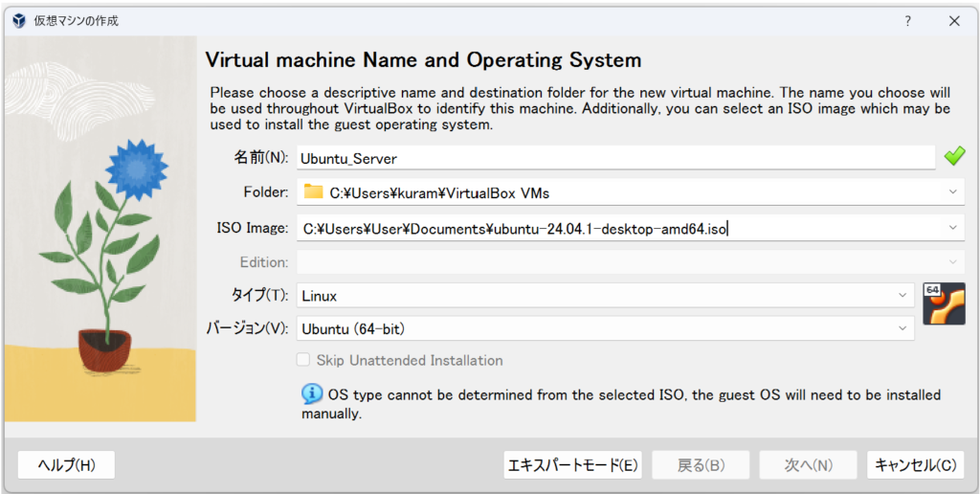The width and height of the screenshot is (980, 494).
Task: Click the 名前(N): label
Action: pos(260,158)
